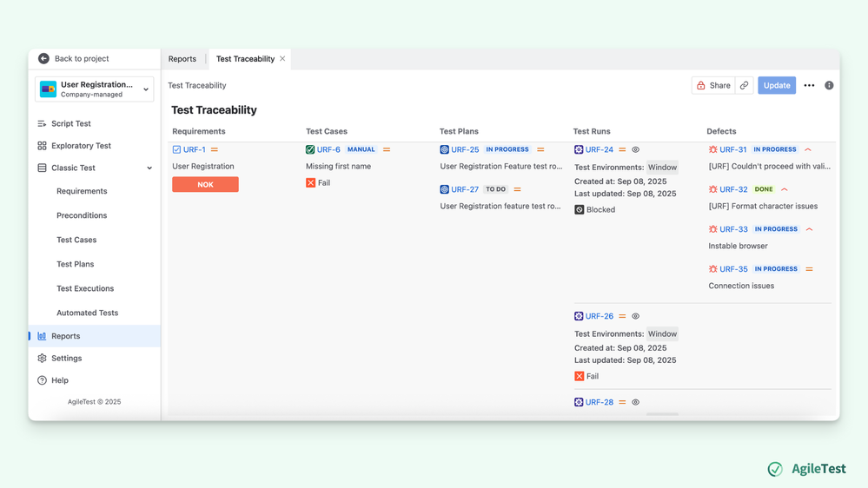Click the Back to project arrow icon

pos(43,59)
